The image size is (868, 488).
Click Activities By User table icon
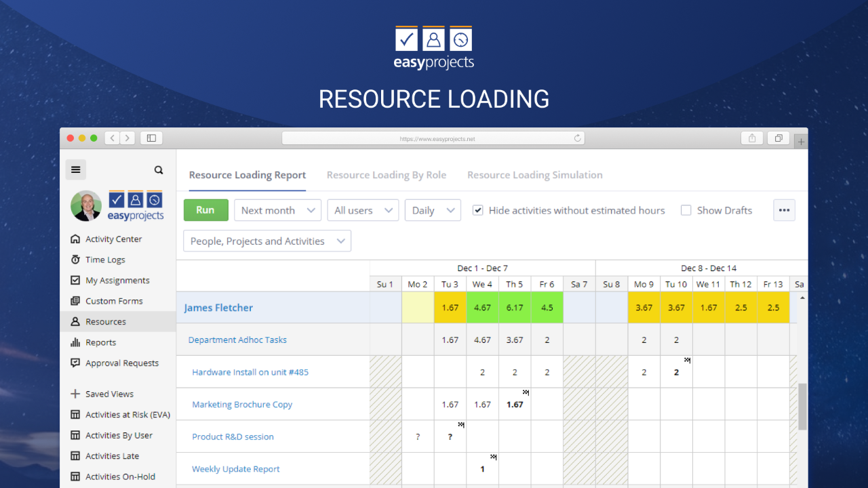(x=75, y=435)
